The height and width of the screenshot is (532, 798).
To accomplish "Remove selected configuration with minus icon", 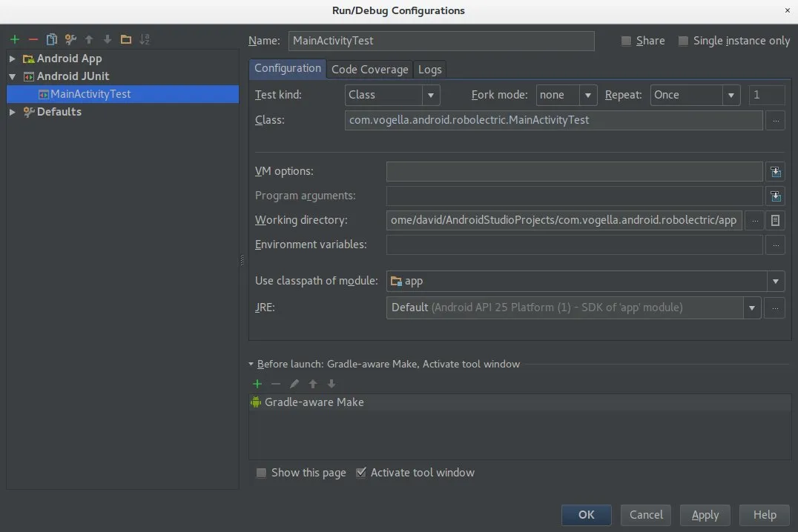I will pyautogui.click(x=33, y=40).
